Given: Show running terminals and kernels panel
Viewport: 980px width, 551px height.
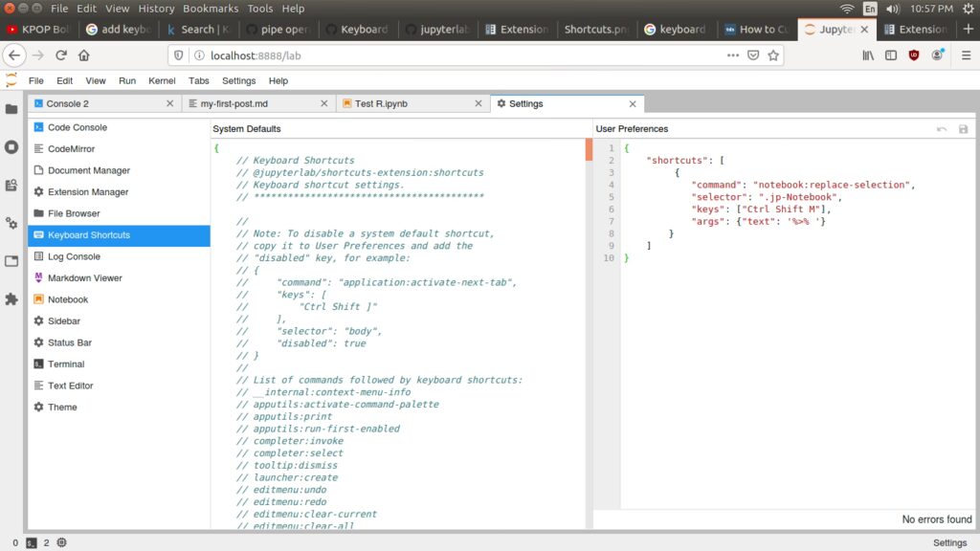Looking at the screenshot, I should (11, 147).
